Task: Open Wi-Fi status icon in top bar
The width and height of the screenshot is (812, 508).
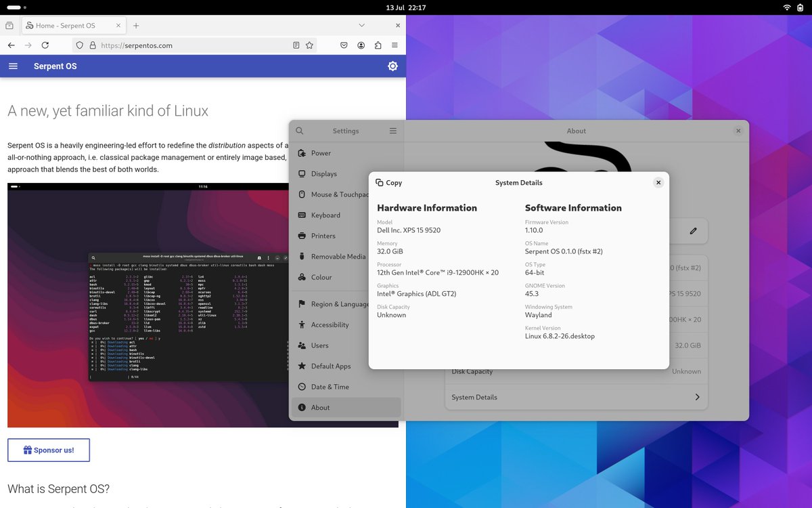Action: click(787, 7)
